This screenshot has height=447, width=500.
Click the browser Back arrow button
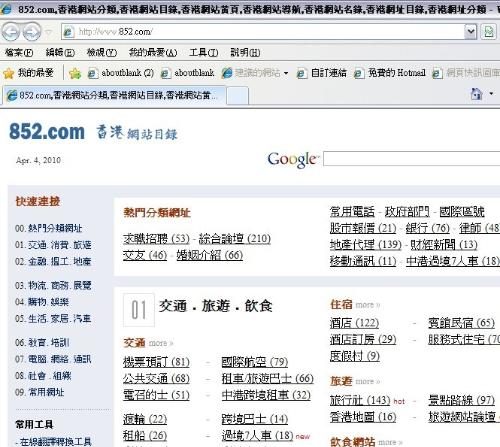click(x=11, y=32)
